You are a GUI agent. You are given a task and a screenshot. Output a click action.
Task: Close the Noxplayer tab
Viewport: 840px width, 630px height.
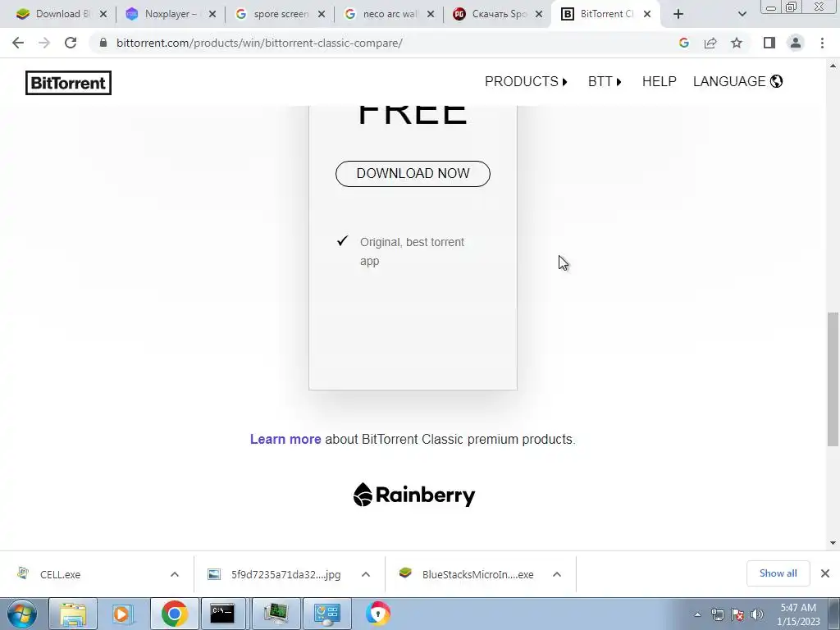click(212, 14)
